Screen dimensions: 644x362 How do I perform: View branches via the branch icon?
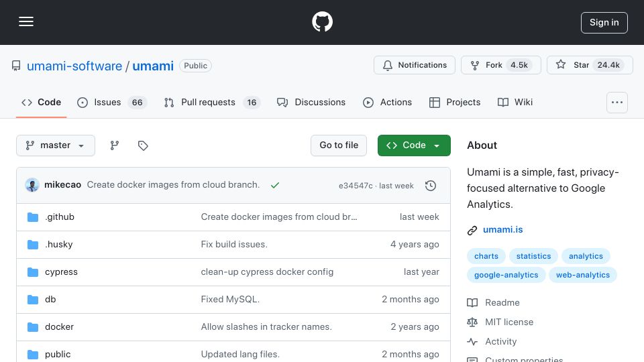115,145
